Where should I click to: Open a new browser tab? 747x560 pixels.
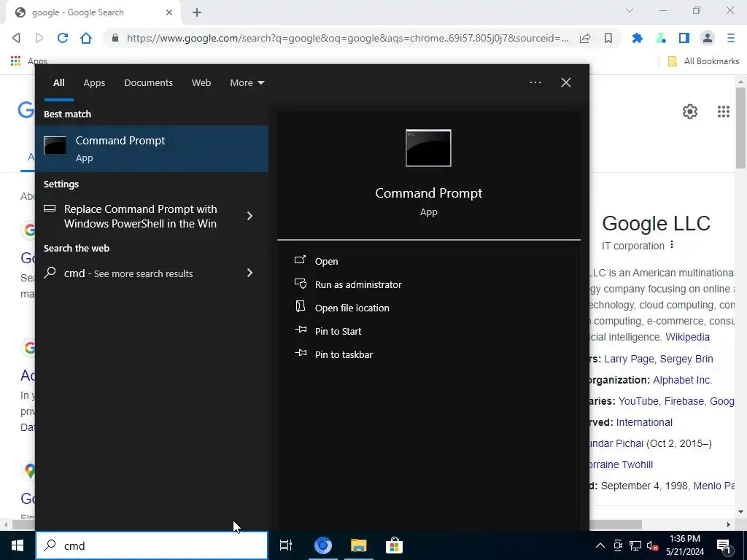pyautogui.click(x=197, y=12)
